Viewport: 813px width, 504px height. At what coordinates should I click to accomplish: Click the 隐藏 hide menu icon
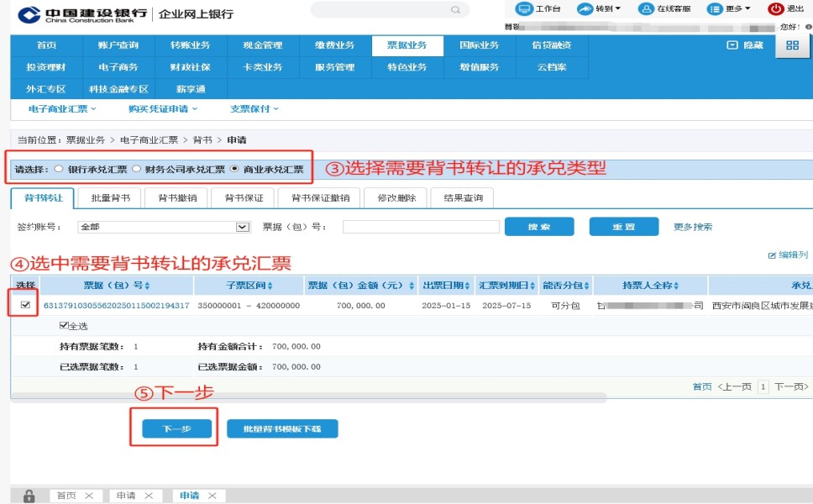732,45
